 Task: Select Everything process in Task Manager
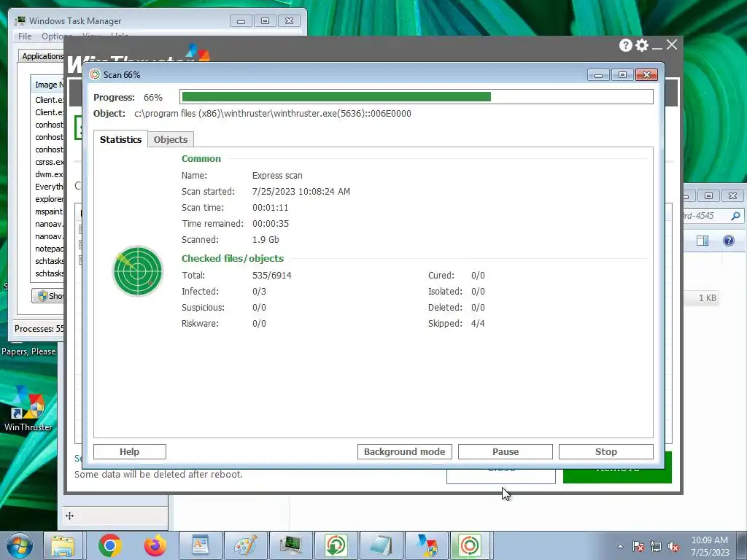click(x=49, y=187)
